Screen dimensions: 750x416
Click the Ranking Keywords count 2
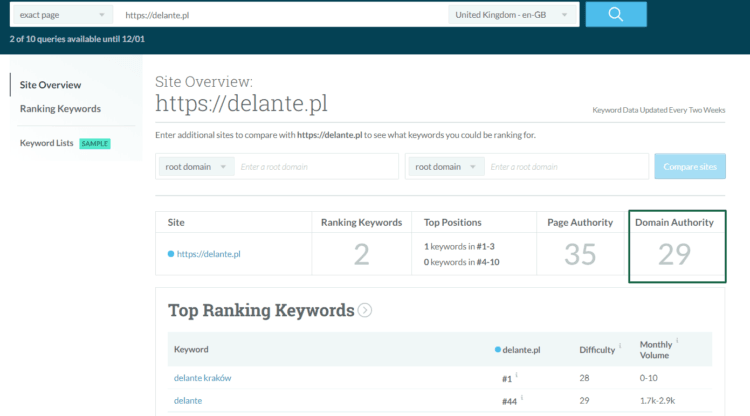click(362, 254)
